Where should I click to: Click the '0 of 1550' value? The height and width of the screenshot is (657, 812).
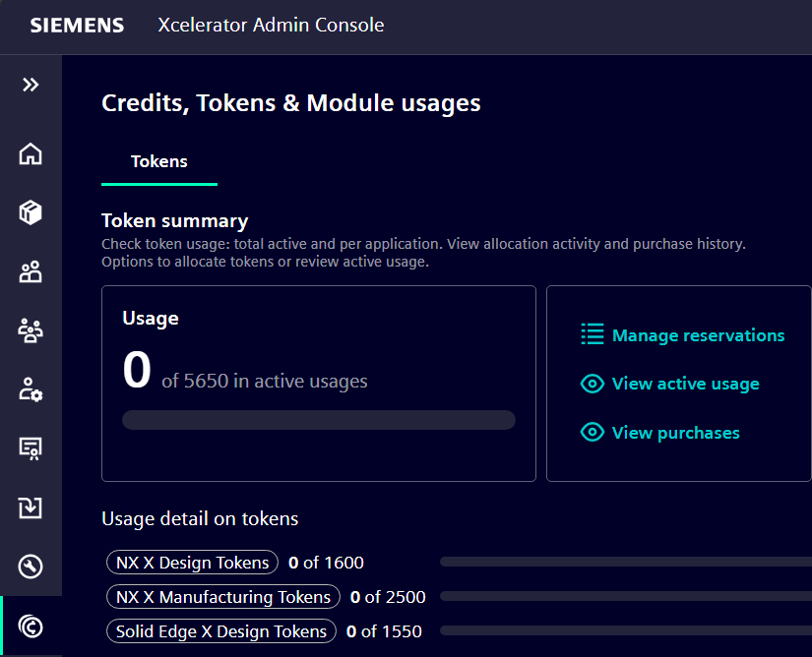tap(384, 631)
